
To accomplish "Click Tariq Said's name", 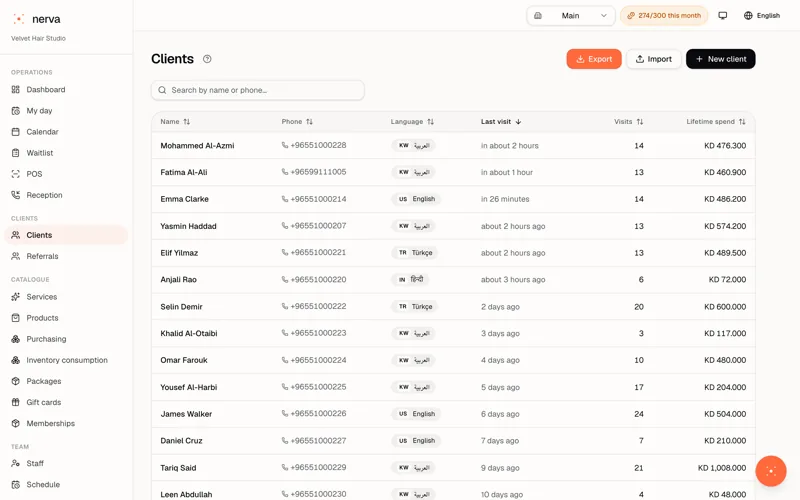I will [x=178, y=468].
